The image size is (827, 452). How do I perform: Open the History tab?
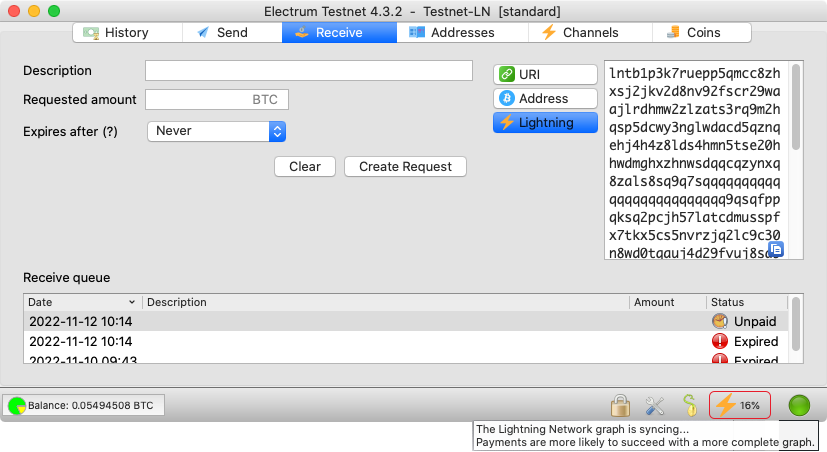click(127, 33)
